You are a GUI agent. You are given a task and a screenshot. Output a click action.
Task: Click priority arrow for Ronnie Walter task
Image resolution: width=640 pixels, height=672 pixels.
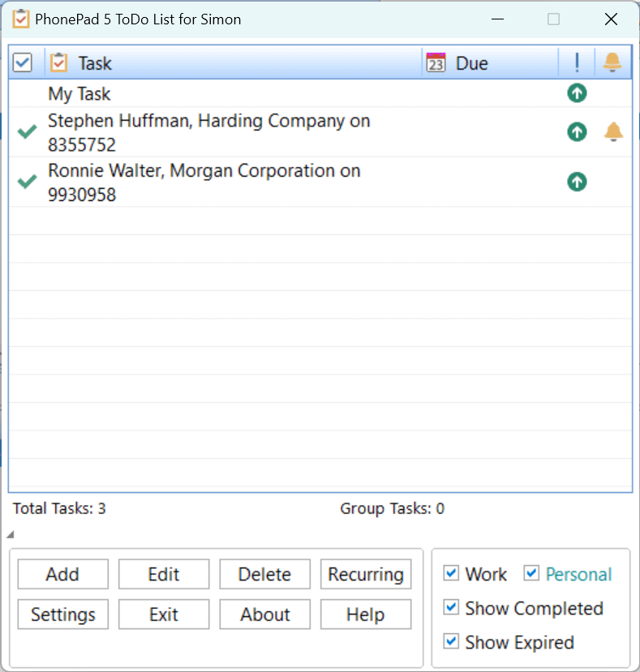click(x=577, y=182)
